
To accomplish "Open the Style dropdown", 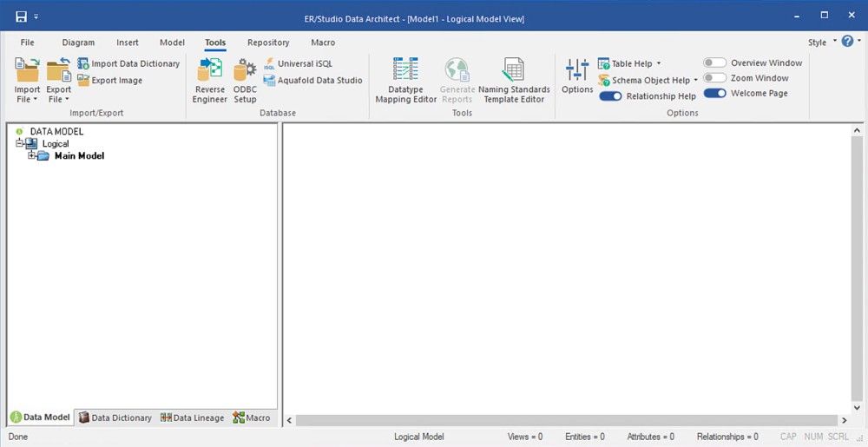I will coord(822,42).
